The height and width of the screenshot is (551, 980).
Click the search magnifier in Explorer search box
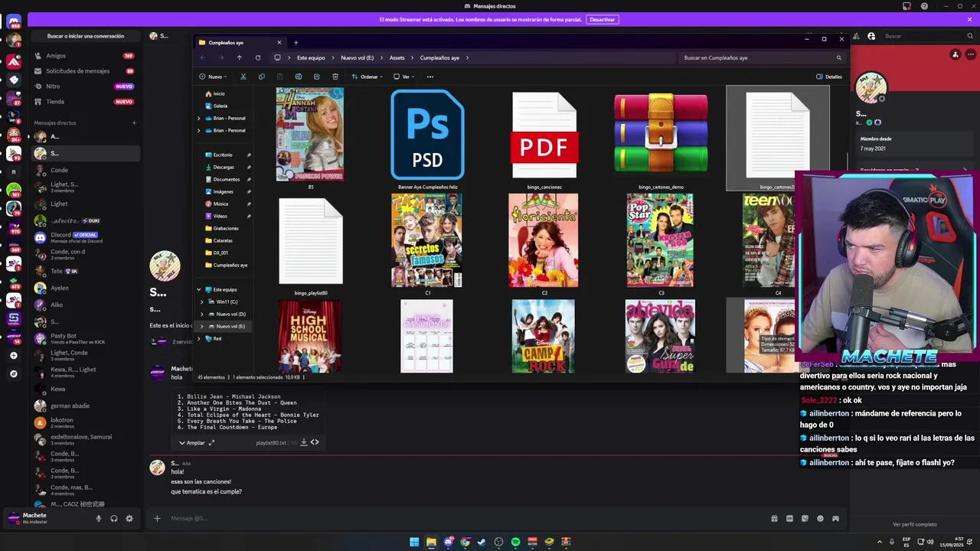pos(838,57)
